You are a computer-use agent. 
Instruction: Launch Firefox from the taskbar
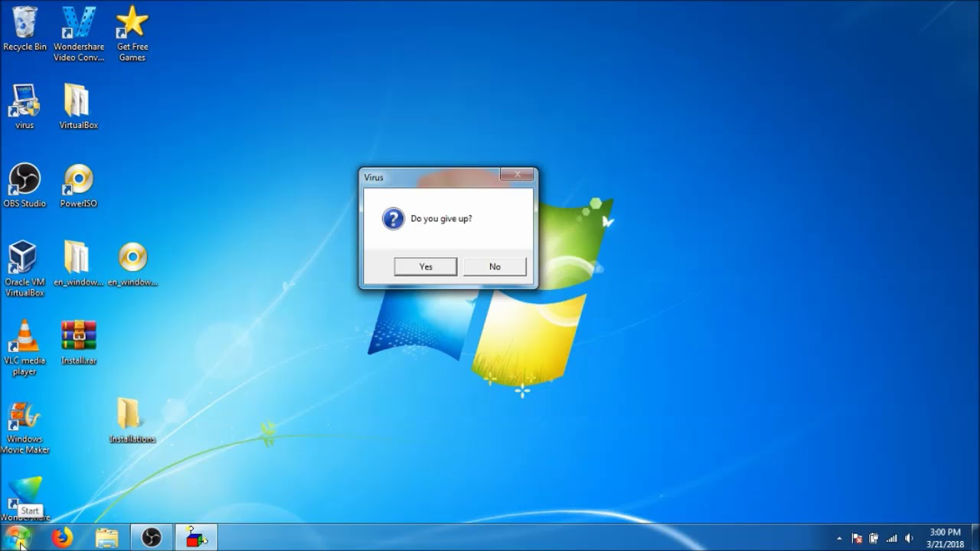point(62,538)
